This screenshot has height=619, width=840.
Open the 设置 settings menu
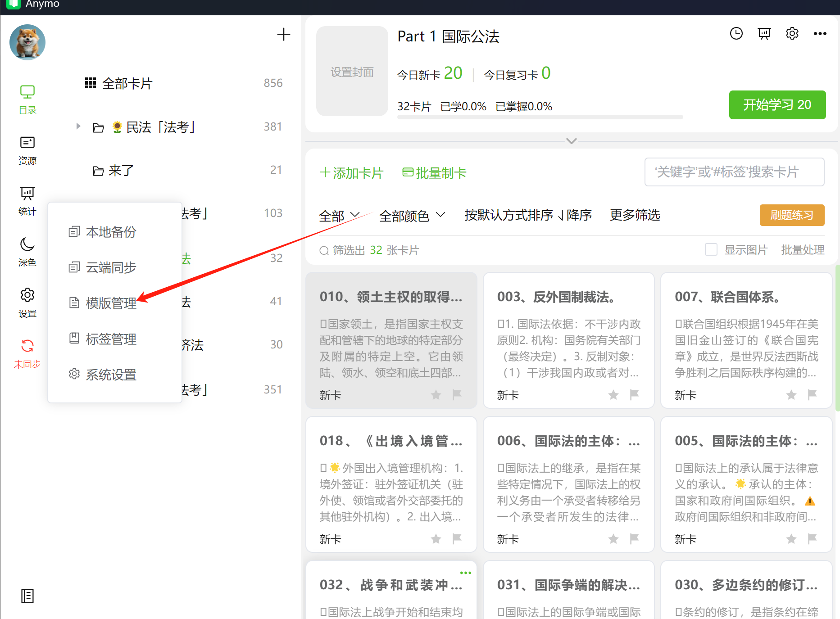coord(27,303)
